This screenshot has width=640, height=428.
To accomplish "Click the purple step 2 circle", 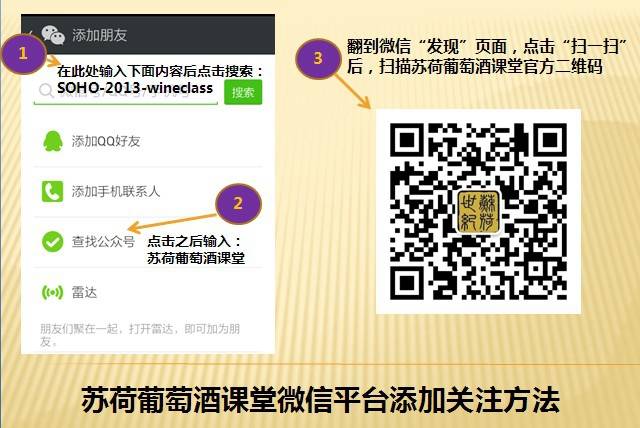I will pyautogui.click(x=238, y=203).
